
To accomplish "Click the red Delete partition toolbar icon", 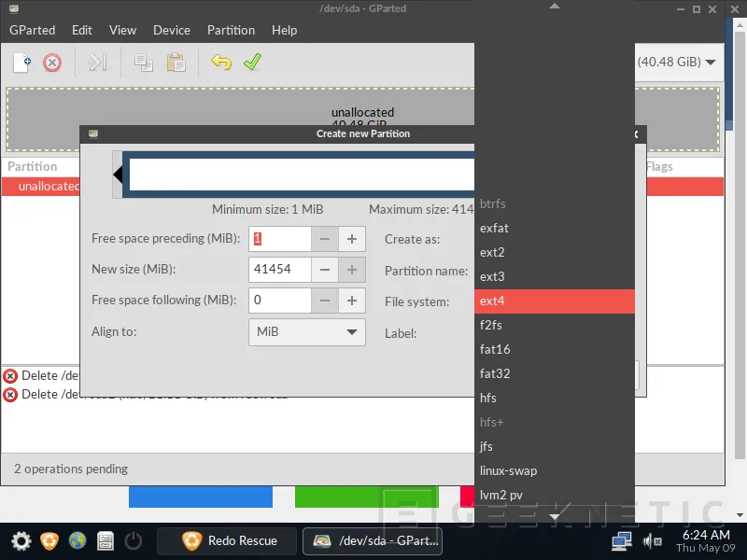I will pyautogui.click(x=52, y=63).
